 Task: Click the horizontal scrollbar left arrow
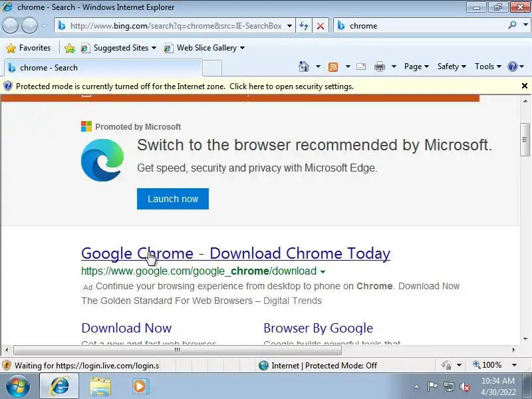[7, 350]
